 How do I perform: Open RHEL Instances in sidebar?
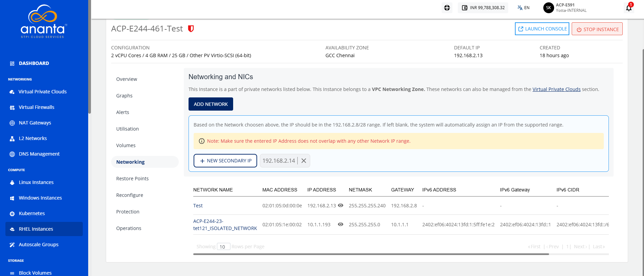click(x=44, y=229)
